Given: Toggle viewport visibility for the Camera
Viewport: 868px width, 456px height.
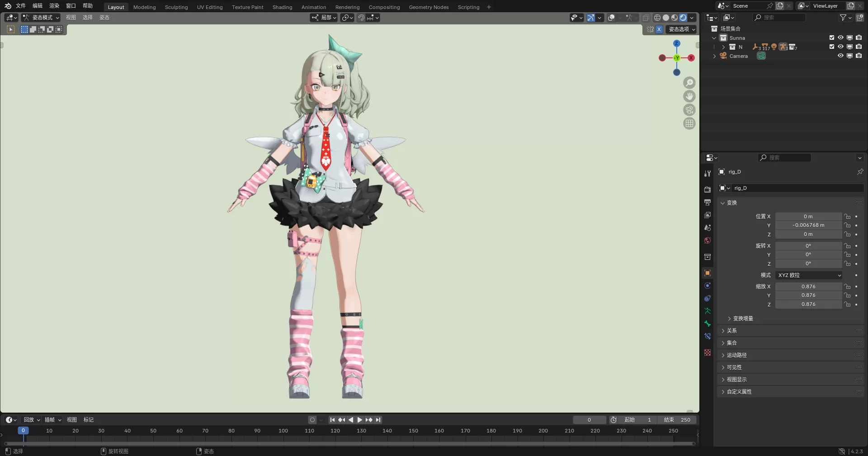Looking at the screenshot, I should pos(841,56).
